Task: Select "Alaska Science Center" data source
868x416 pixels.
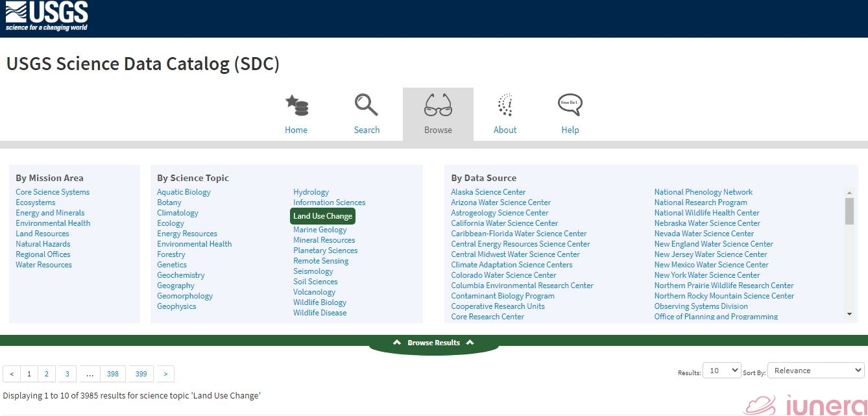Action: pyautogui.click(x=488, y=191)
